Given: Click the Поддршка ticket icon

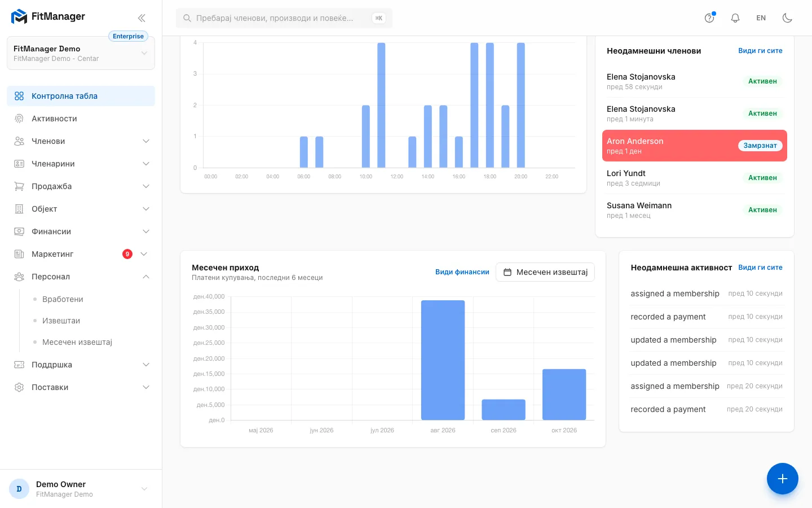Looking at the screenshot, I should click(19, 365).
